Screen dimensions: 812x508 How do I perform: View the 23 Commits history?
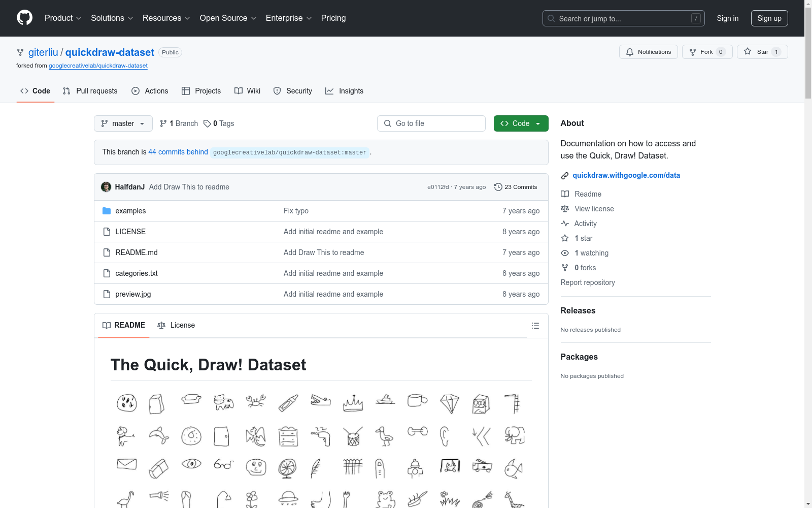(x=516, y=187)
